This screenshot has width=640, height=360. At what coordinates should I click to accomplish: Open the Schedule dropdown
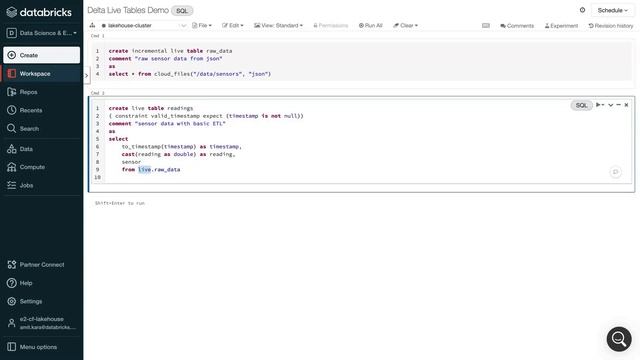tap(612, 10)
